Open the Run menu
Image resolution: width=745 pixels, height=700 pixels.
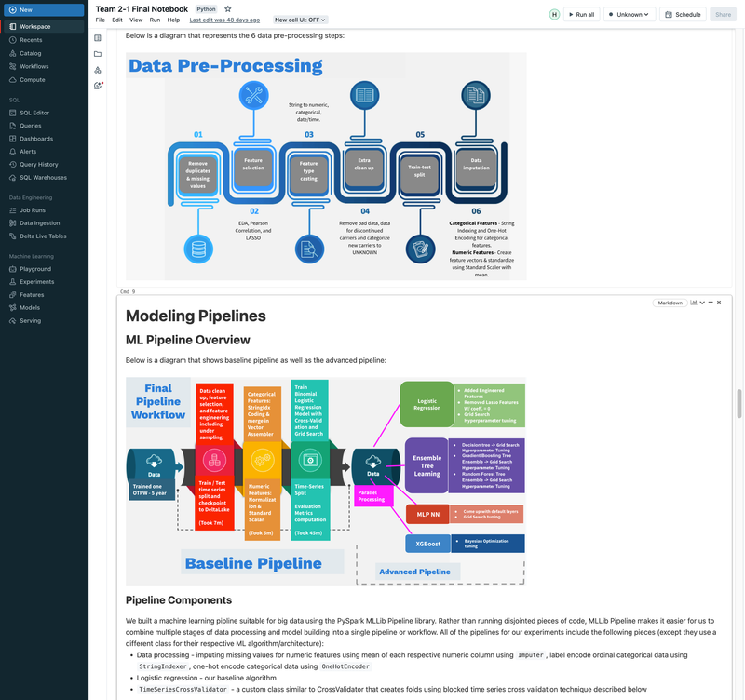click(155, 19)
